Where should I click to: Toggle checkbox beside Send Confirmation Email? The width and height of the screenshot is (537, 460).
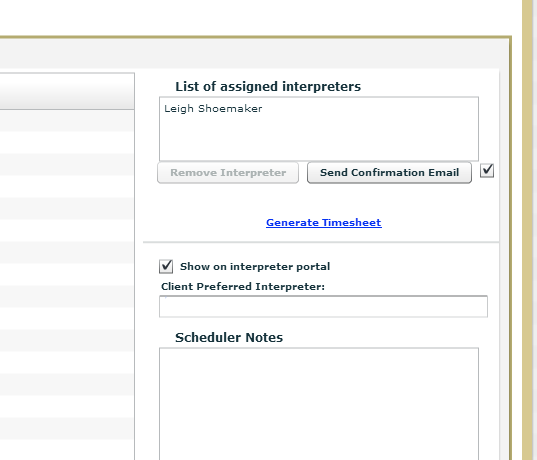(487, 170)
